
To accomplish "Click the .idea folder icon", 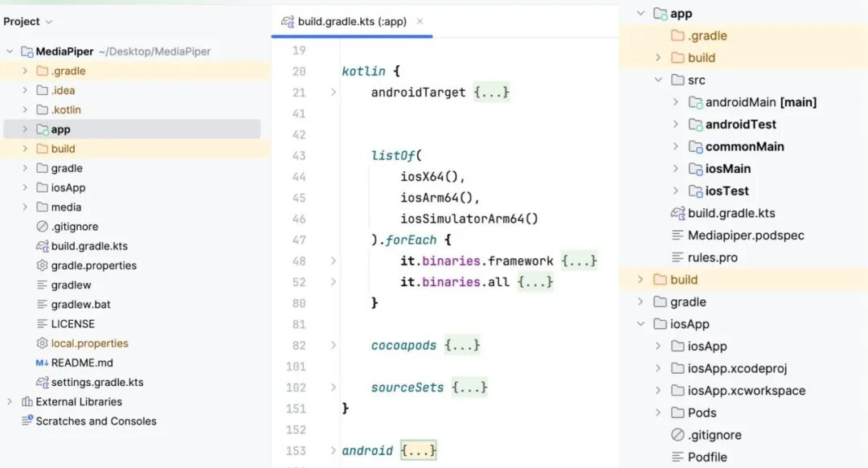I will click(x=42, y=90).
